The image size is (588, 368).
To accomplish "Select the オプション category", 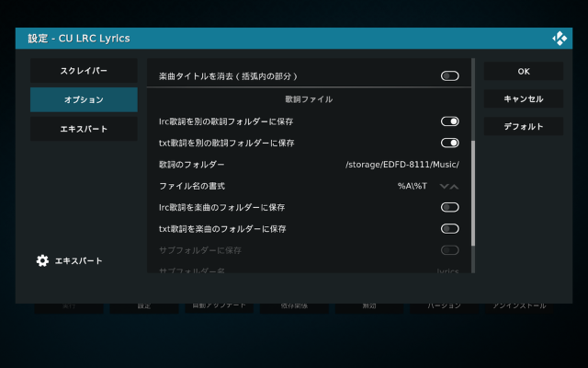I will 84,99.
